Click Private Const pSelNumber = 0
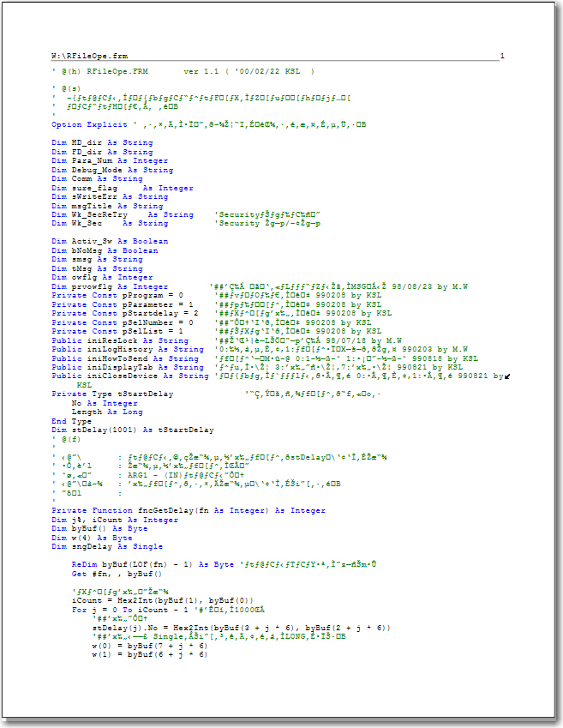 (123, 322)
